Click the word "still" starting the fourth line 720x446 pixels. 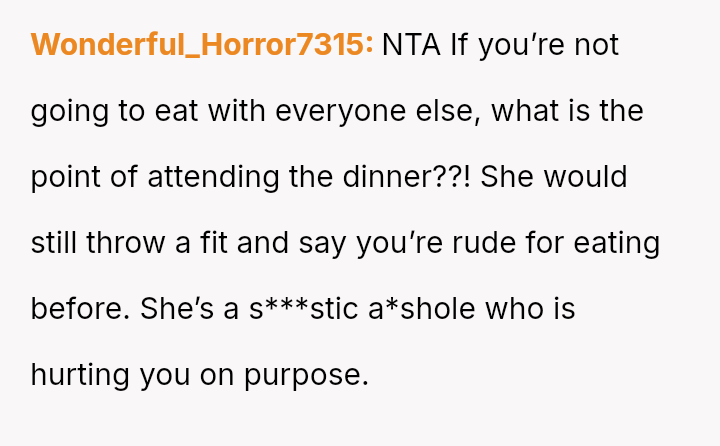tap(50, 243)
